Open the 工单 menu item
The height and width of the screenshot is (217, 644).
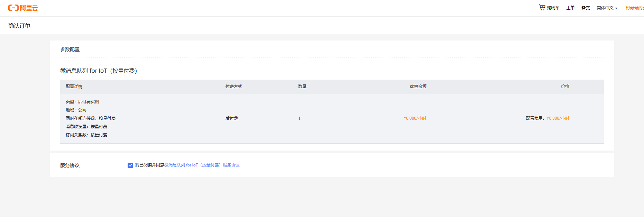tap(570, 8)
